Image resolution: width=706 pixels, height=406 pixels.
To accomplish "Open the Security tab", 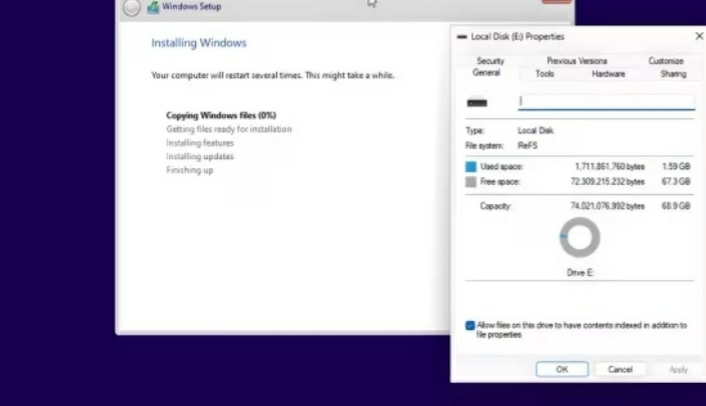I will (x=490, y=61).
